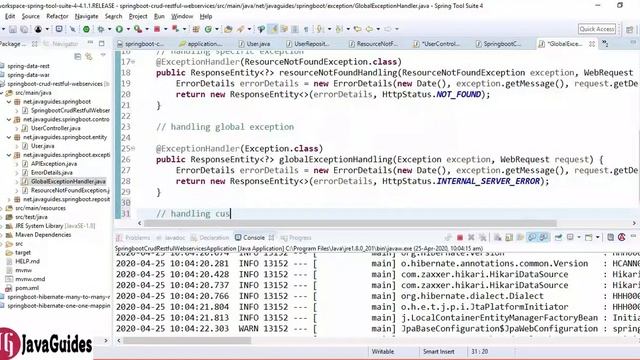Open the Open Console dropdown arrow
The width and height of the screenshot is (640, 360).
click(x=598, y=238)
